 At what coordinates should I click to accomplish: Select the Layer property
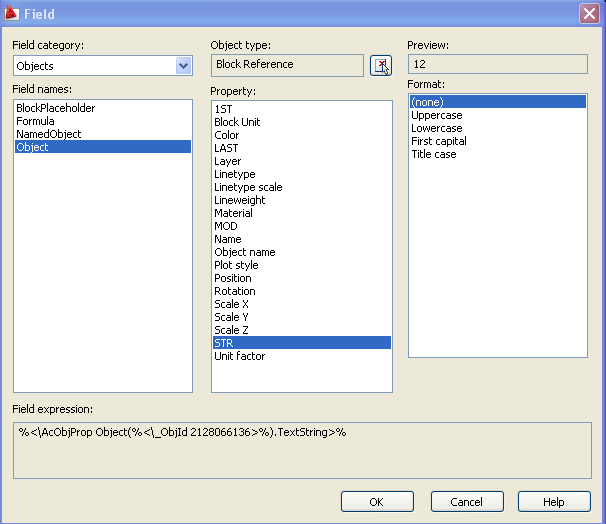[x=302, y=161]
